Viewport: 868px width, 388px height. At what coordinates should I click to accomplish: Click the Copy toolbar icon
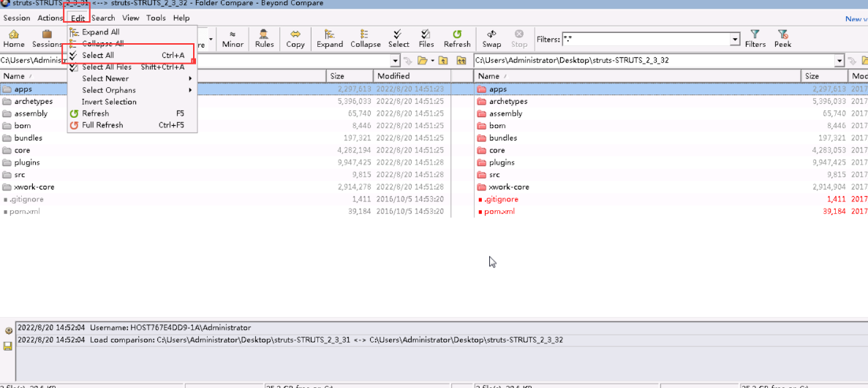click(295, 39)
